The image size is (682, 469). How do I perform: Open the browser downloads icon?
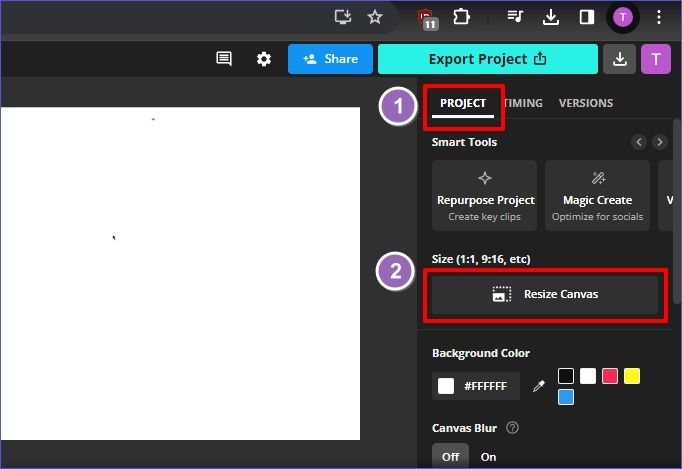click(550, 17)
